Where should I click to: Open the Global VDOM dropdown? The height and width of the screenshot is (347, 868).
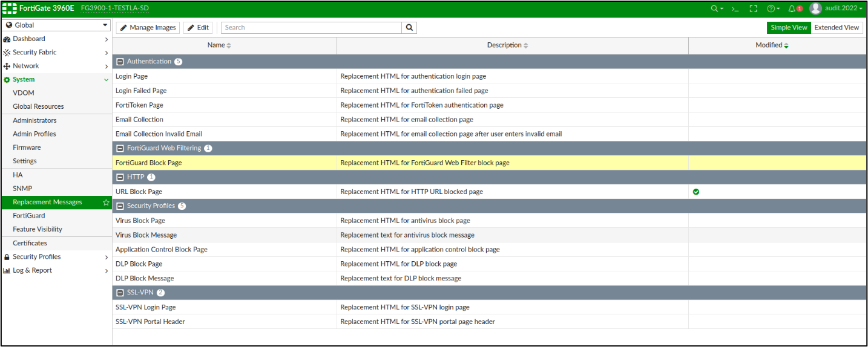[56, 25]
